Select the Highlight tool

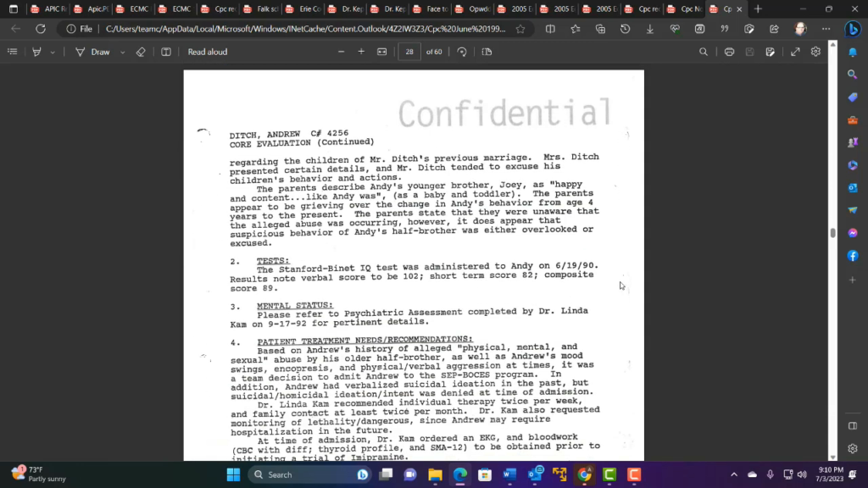point(36,52)
